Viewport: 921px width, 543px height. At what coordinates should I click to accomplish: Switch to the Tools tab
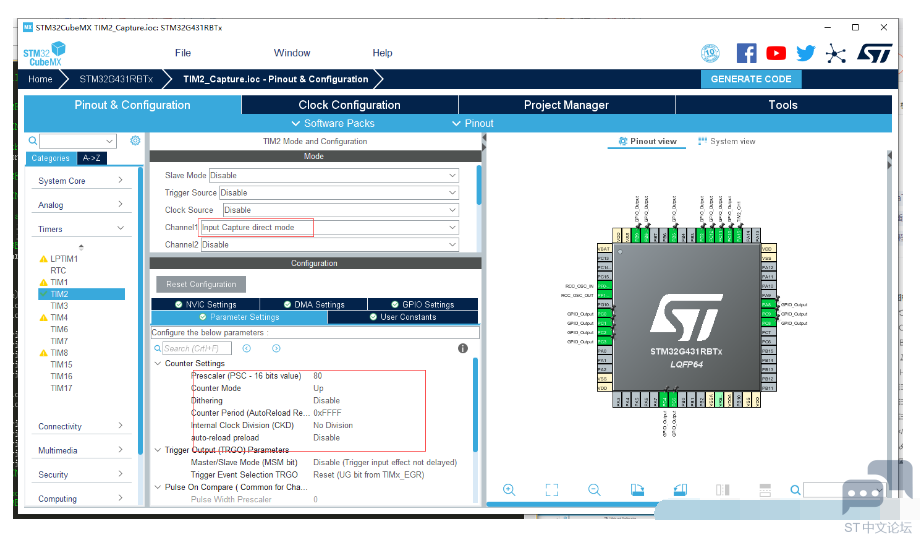(784, 105)
